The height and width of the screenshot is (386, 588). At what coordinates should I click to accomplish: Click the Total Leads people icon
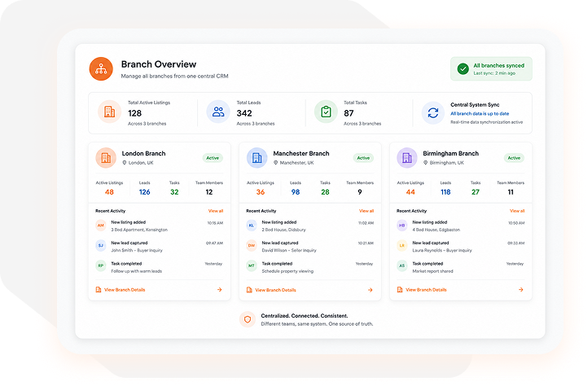(218, 112)
